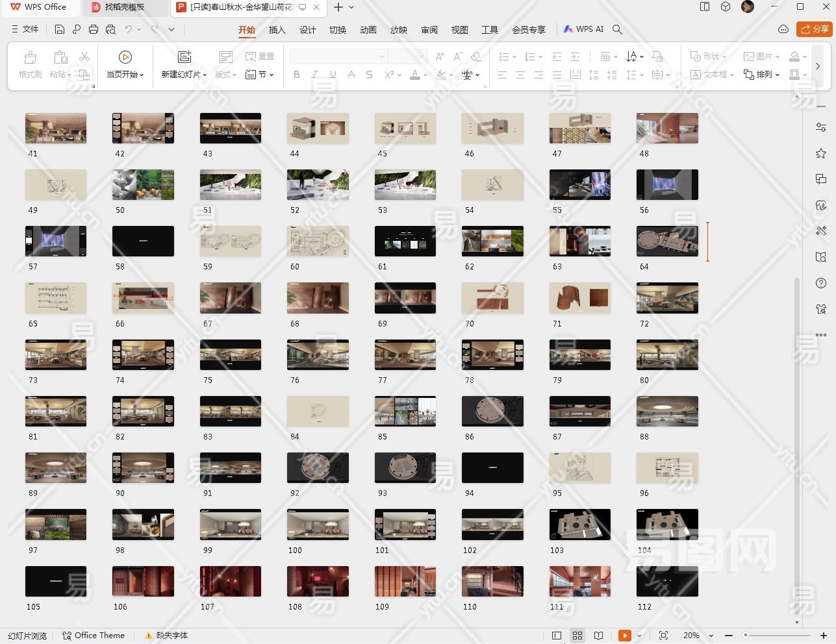Viewport: 836px width, 644px height.
Task: Toggle slide sorter view in status bar
Action: (577, 636)
